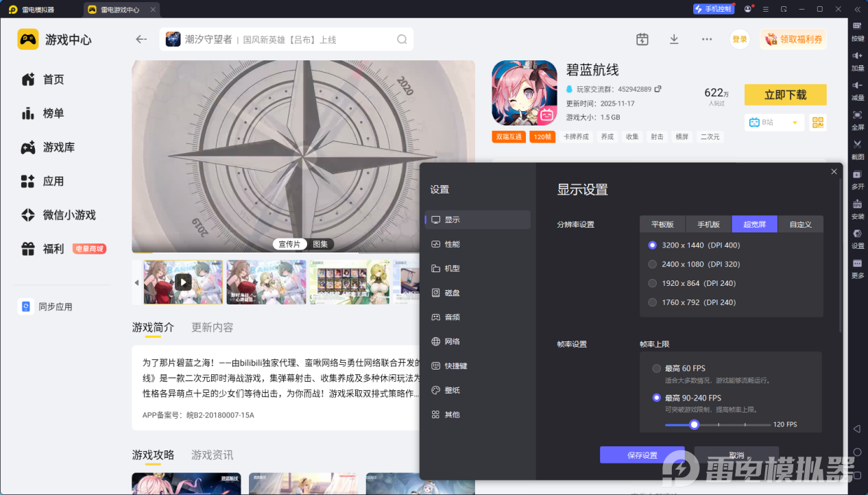Select 2400 x 1080 resolution option
The width and height of the screenshot is (868, 495).
click(x=652, y=264)
